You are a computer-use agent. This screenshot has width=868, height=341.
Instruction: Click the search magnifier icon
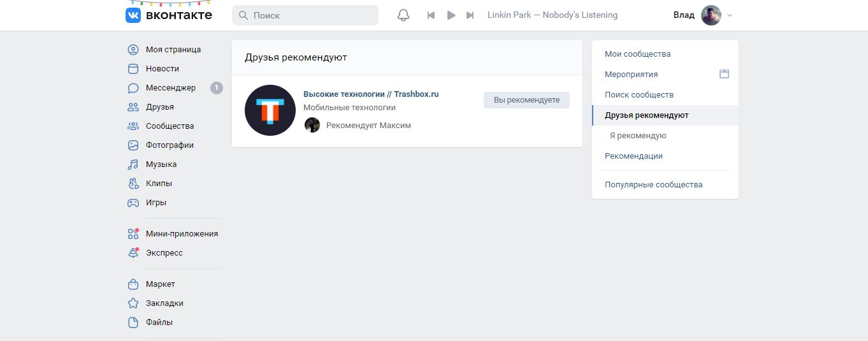[243, 15]
